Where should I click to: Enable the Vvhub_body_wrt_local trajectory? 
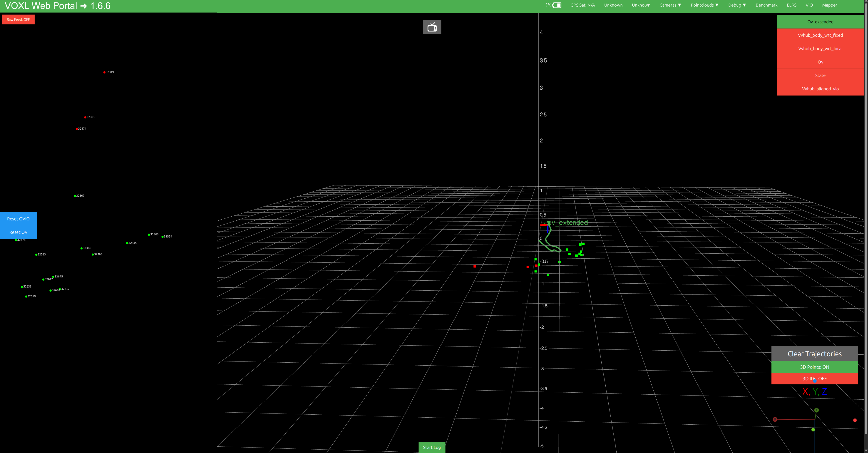point(820,49)
